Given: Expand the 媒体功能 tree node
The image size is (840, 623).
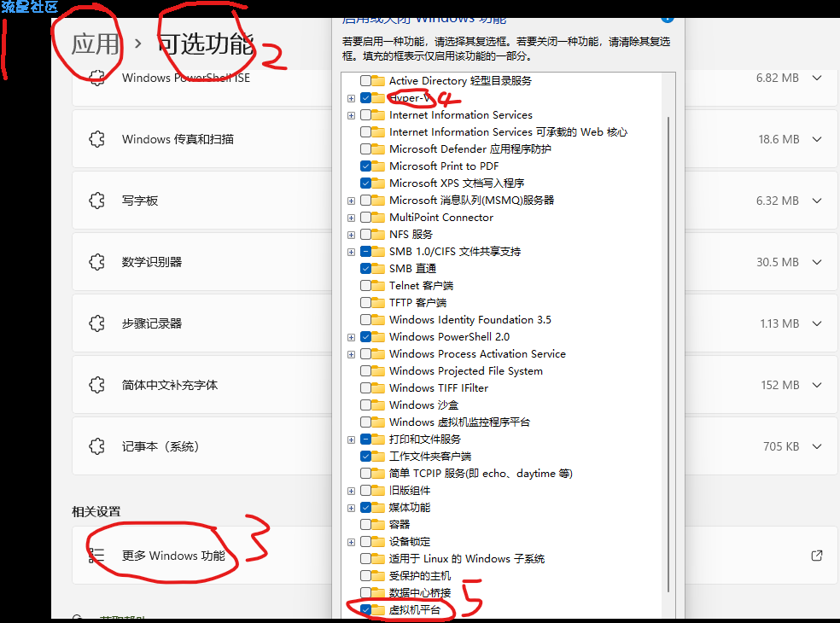Looking at the screenshot, I should coord(351,508).
